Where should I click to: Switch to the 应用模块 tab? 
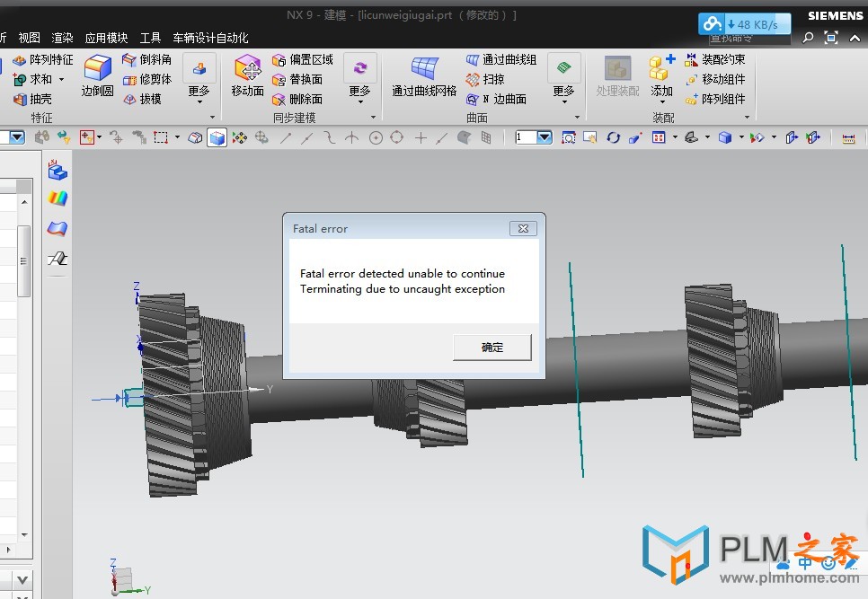(106, 38)
